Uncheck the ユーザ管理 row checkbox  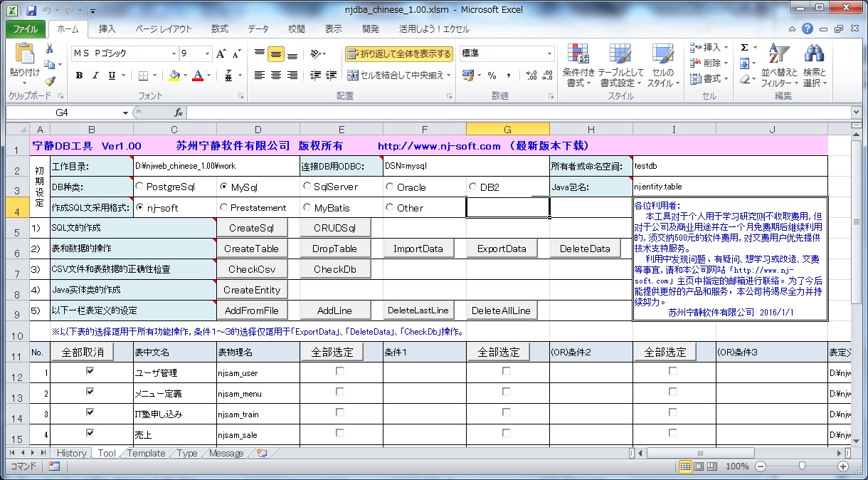tap(90, 371)
